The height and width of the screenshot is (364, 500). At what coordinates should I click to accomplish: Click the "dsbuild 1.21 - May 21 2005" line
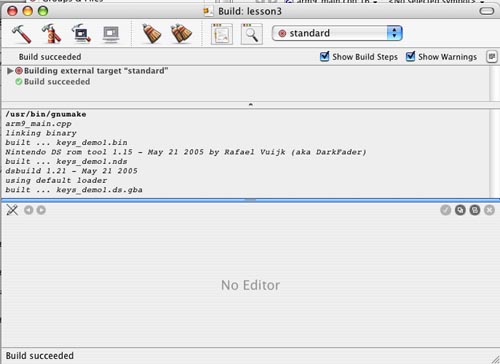tap(71, 171)
